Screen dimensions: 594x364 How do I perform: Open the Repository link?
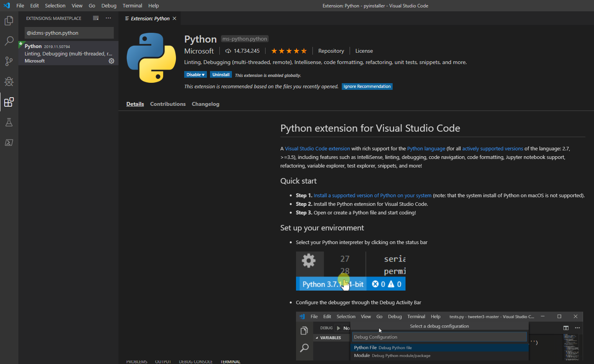(331, 51)
